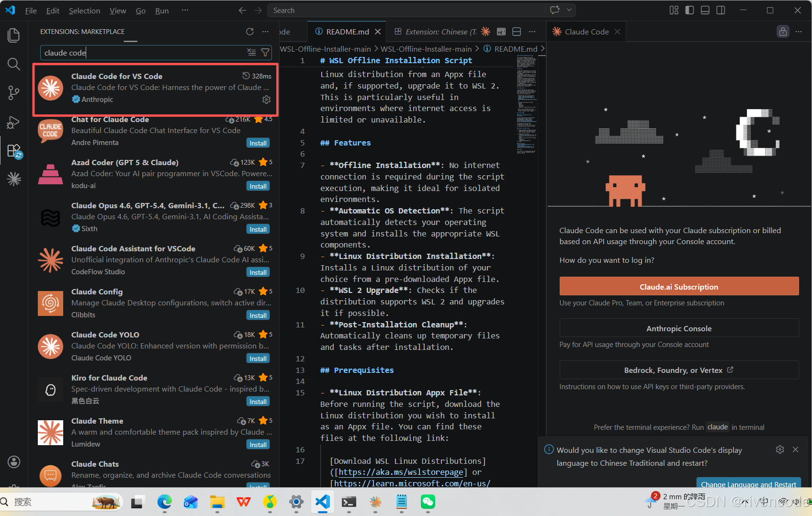Open Customize Layout icon
This screenshot has width=812, height=516.
(674, 10)
